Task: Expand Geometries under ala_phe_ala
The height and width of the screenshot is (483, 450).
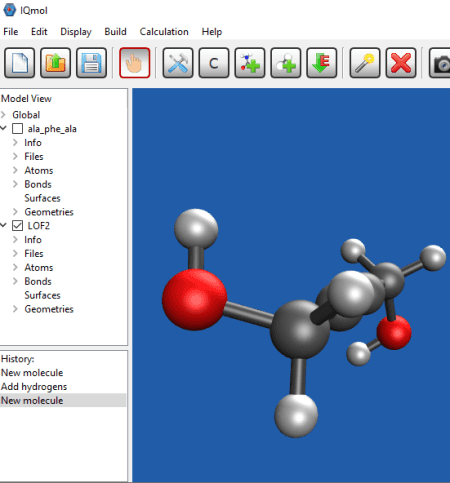Action: [15, 212]
